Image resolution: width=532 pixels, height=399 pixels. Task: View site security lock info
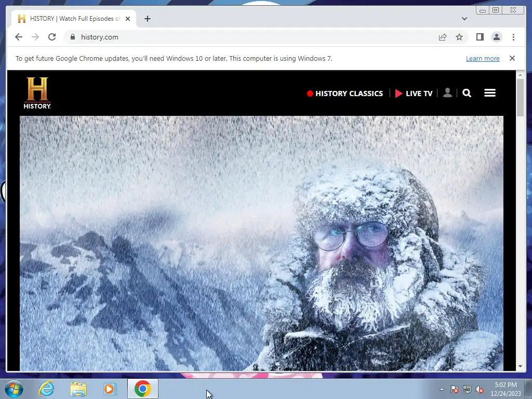point(72,37)
